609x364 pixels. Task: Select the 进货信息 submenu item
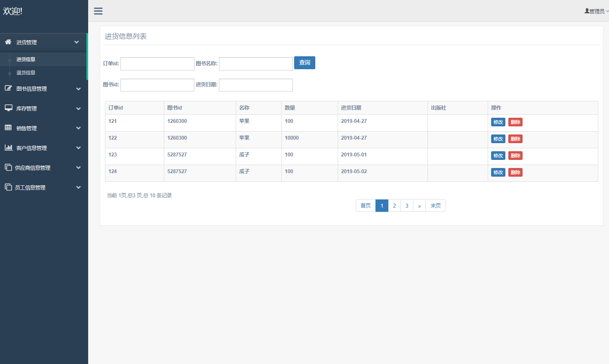pos(26,59)
